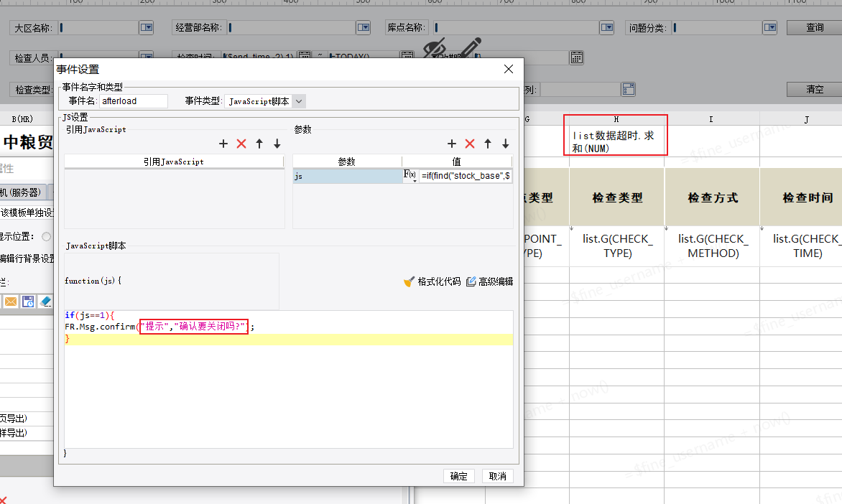842x504 pixels.
Task: Add a referenced JavaScript entry with plus icon
Action: [223, 144]
